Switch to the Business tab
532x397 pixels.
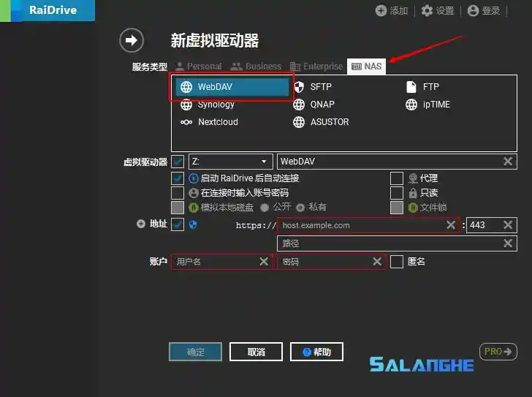256,66
